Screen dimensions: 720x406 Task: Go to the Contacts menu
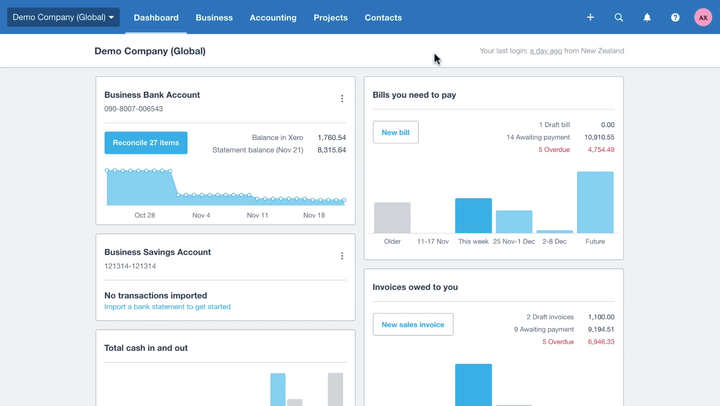383,17
